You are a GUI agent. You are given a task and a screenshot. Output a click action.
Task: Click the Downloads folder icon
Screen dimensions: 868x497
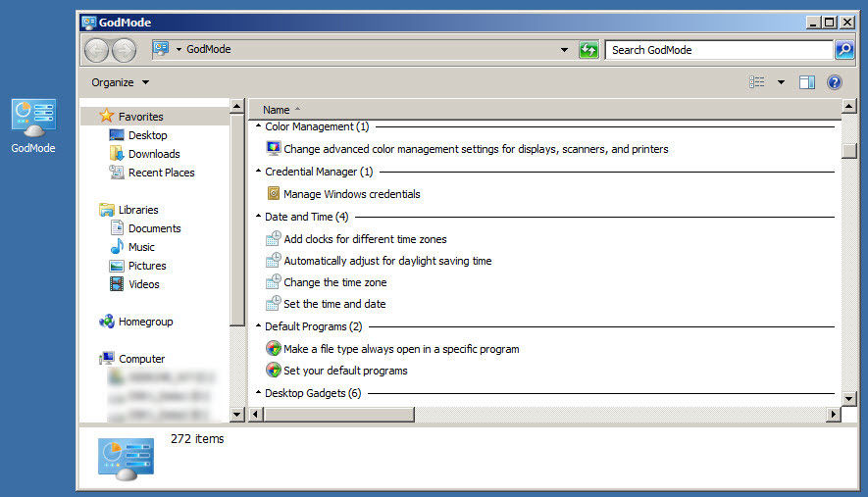click(117, 153)
